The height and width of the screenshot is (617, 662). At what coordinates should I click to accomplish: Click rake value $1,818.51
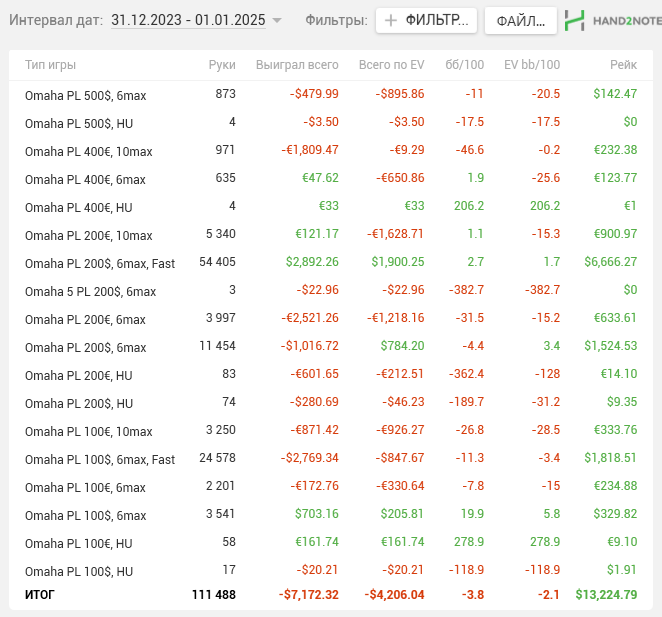coord(610,458)
